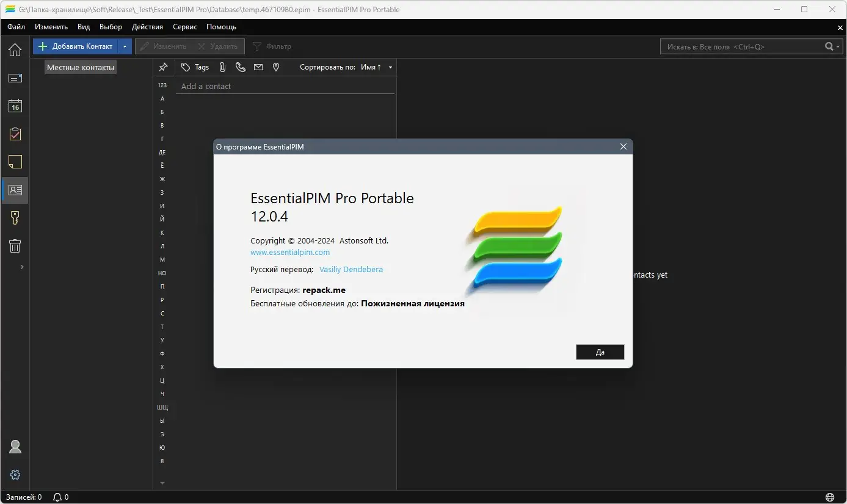Viewport: 847px width, 504px height.
Task: Open the sort options dropdown arrow
Action: [391, 67]
